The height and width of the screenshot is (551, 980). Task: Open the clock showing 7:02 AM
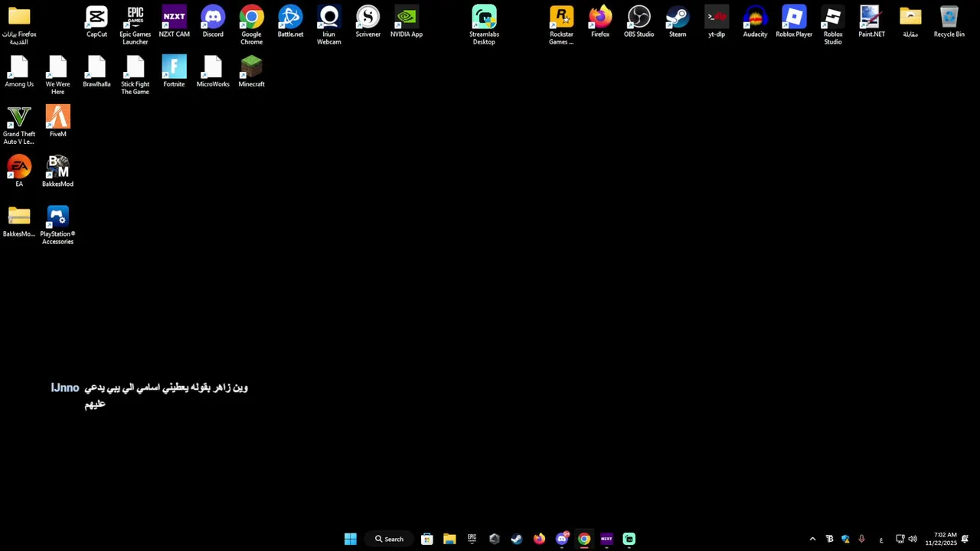(941, 539)
